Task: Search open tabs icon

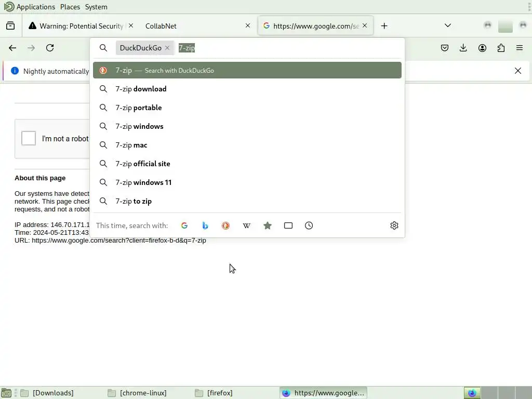Action: click(x=288, y=225)
